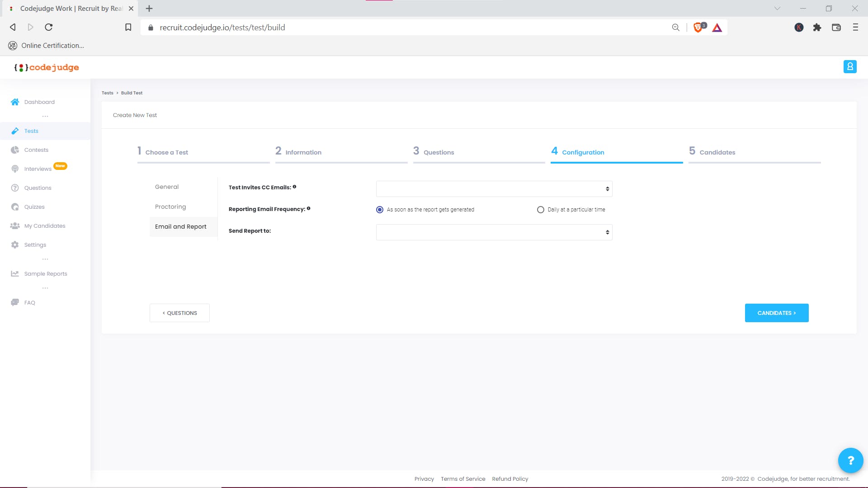This screenshot has width=868, height=488.
Task: Click the Tests breadcrumb link
Action: pos(108,93)
